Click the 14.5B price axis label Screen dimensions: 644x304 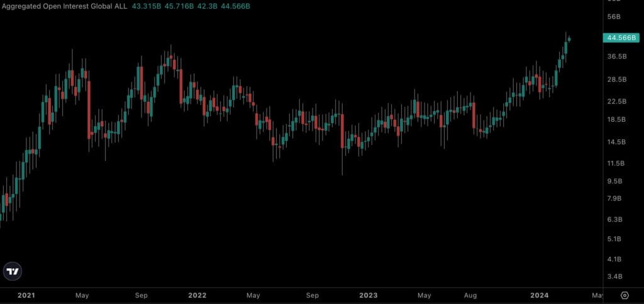[616, 141]
